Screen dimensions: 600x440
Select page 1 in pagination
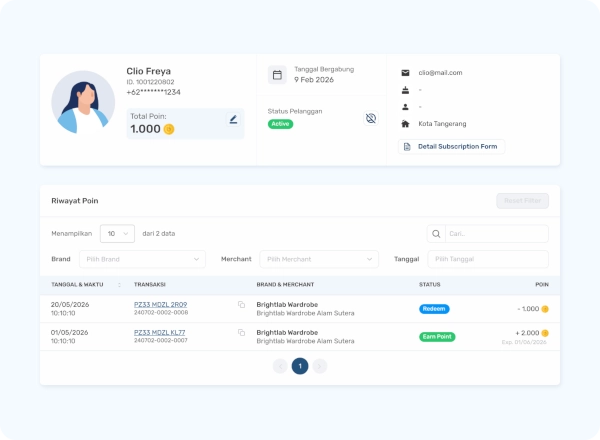click(300, 366)
